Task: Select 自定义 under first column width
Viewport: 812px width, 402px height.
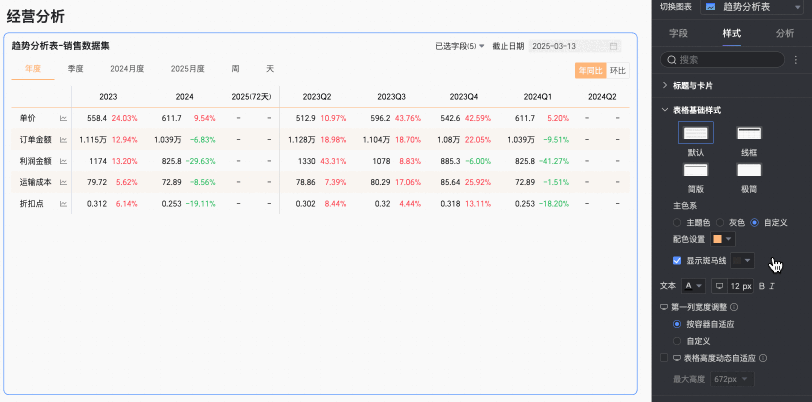Action: coord(676,341)
